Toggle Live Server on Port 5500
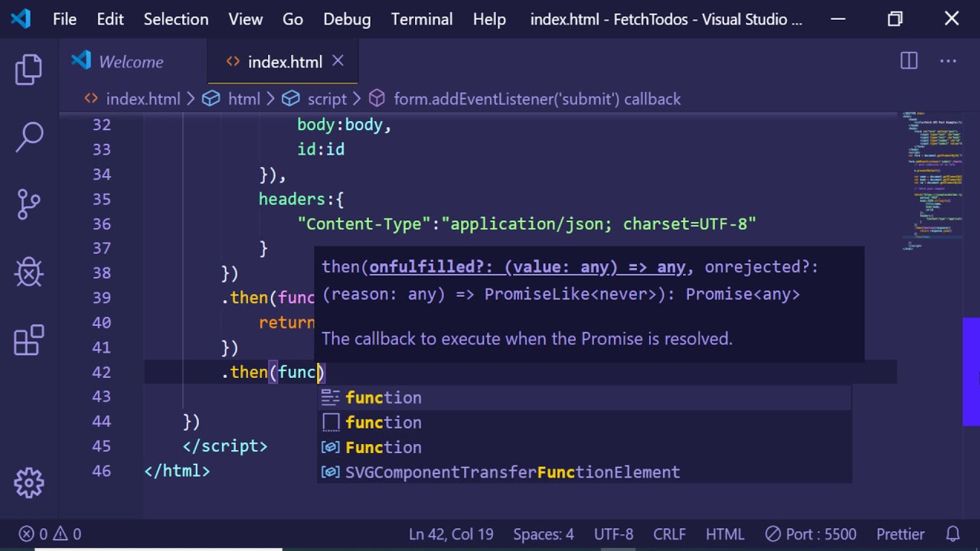 [811, 533]
